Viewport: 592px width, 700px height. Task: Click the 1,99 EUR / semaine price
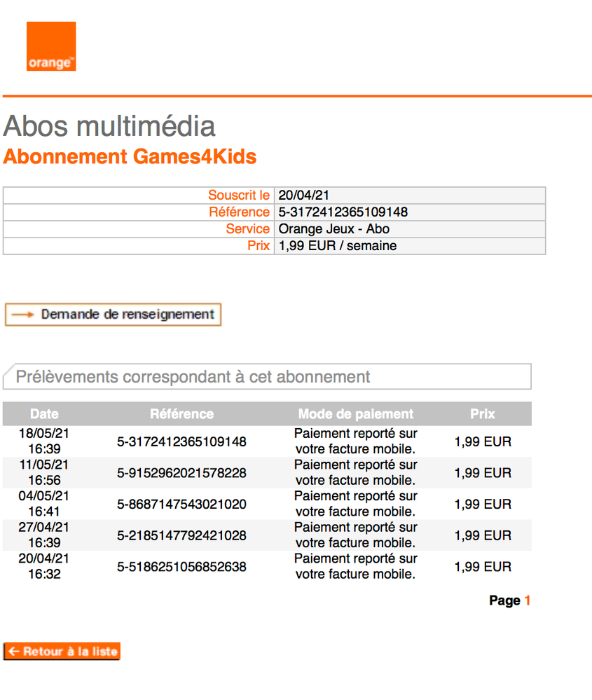[x=337, y=246]
